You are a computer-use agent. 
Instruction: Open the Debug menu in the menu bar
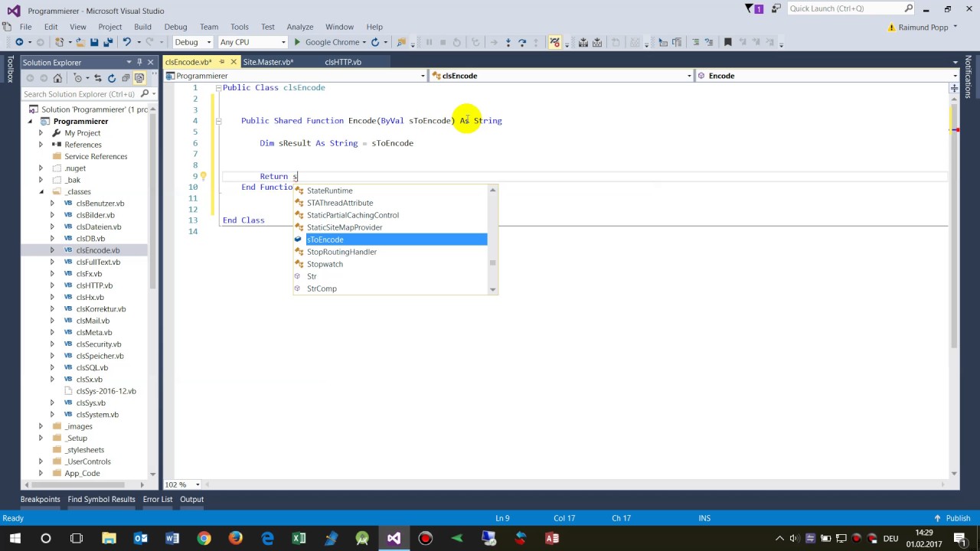pyautogui.click(x=175, y=27)
